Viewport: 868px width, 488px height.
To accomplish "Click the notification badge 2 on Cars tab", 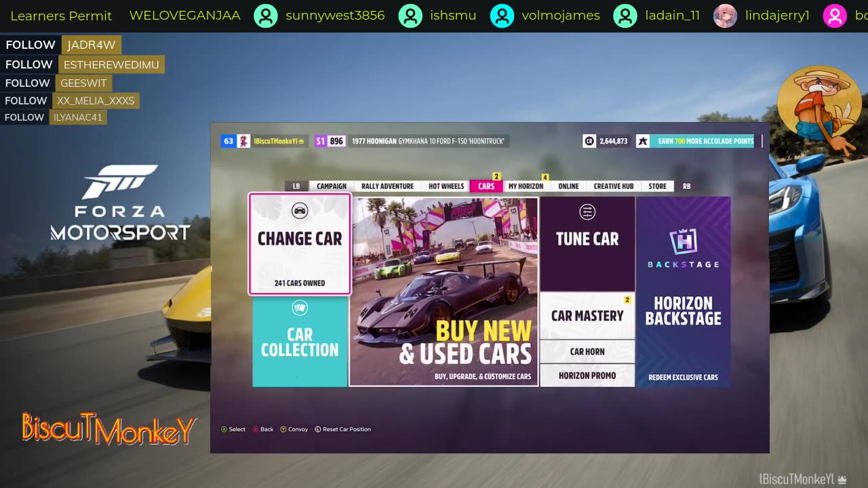I will (x=496, y=177).
